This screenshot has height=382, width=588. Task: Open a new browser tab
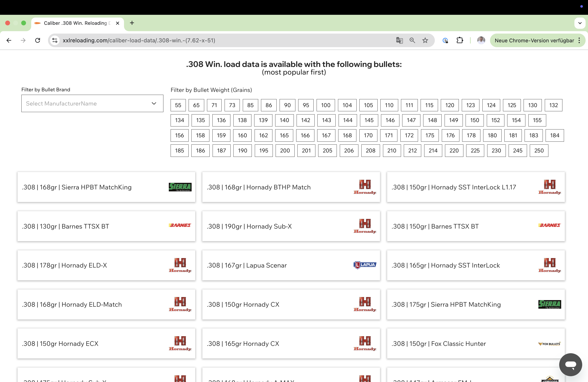click(132, 23)
